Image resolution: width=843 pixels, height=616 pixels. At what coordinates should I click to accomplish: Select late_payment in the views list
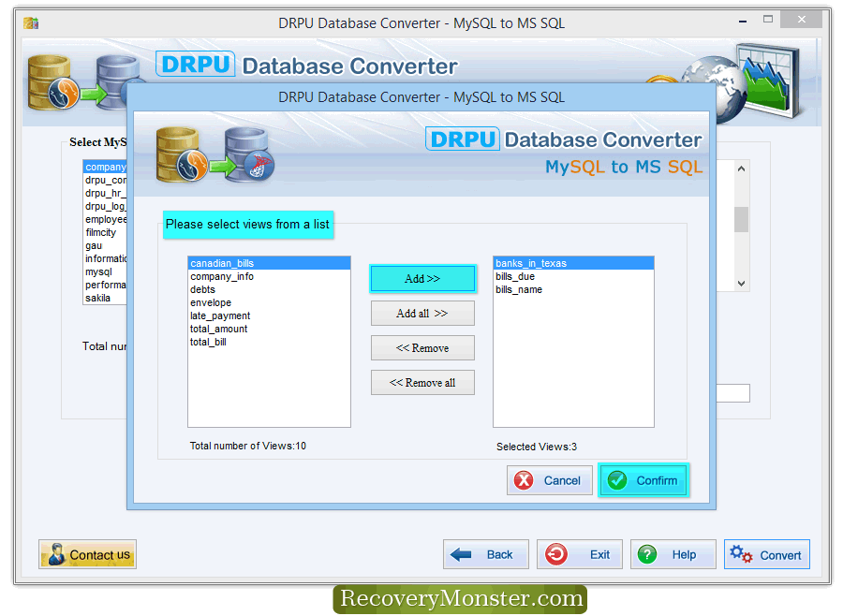[x=269, y=315]
